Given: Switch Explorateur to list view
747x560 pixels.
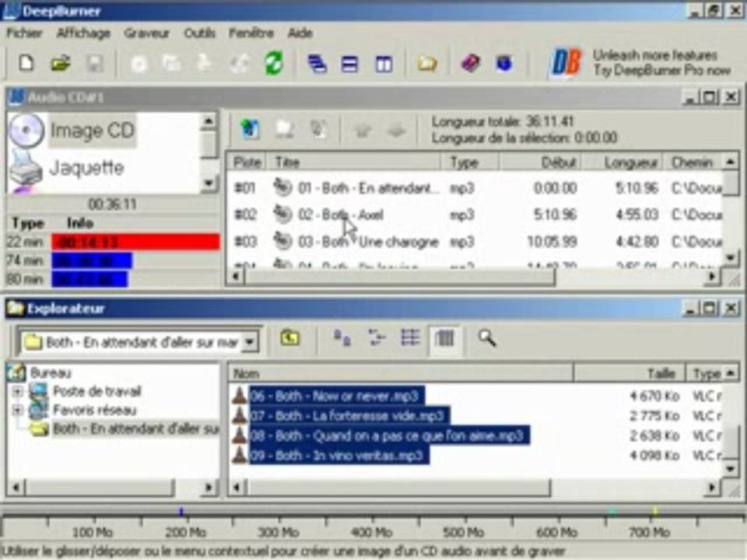Looking at the screenshot, I should coord(410,338).
